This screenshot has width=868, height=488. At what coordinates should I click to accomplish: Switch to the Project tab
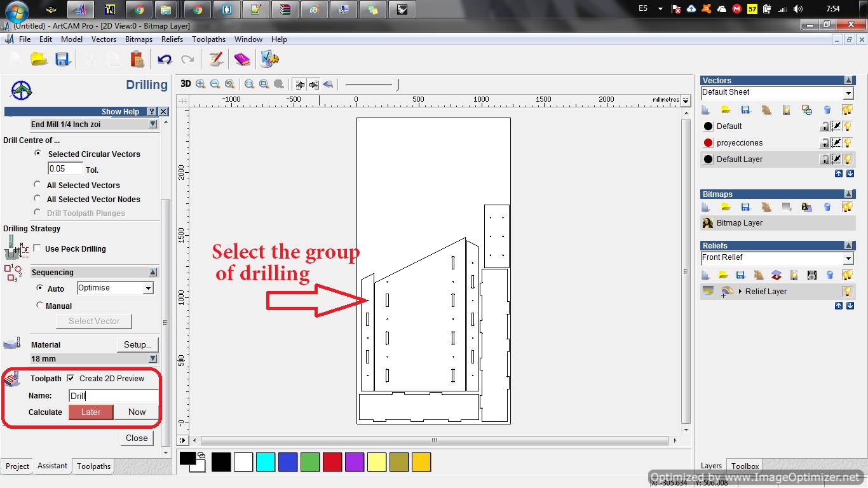point(17,466)
